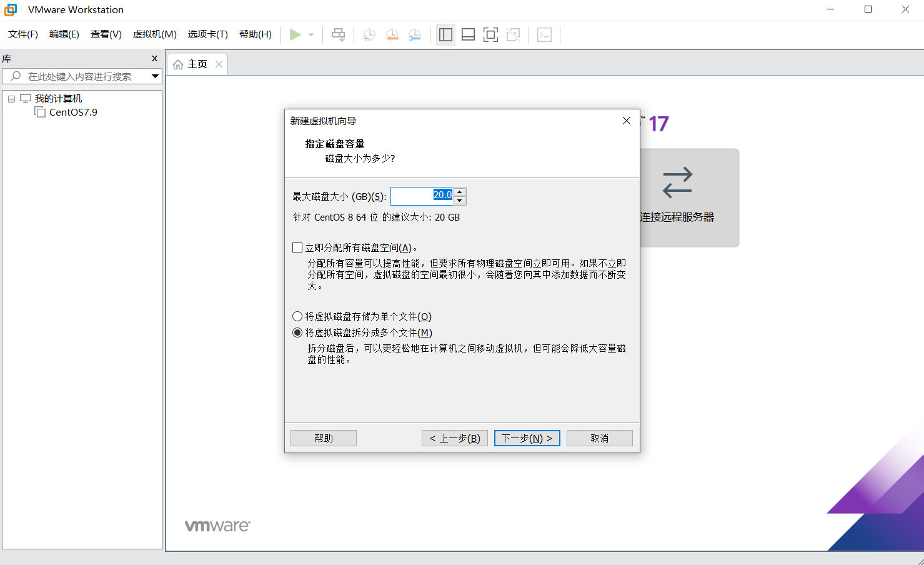
Task: Open the 选项卡(T) menu
Action: click(208, 34)
